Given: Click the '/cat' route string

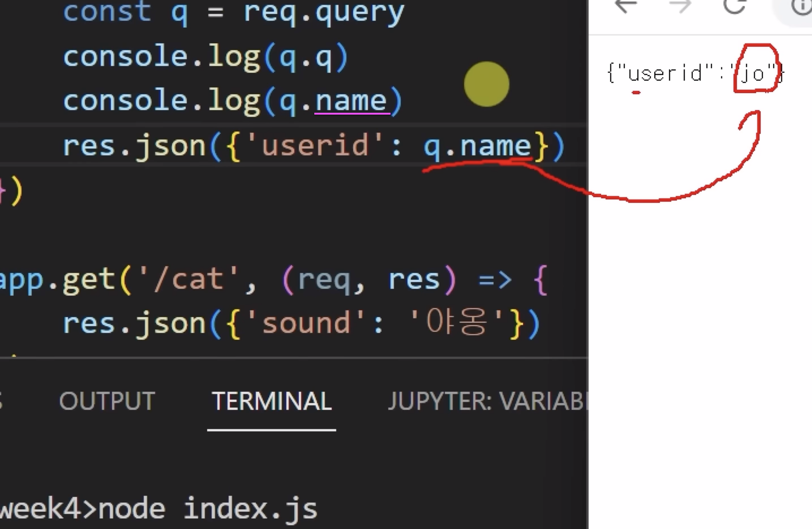Looking at the screenshot, I should tap(189, 279).
